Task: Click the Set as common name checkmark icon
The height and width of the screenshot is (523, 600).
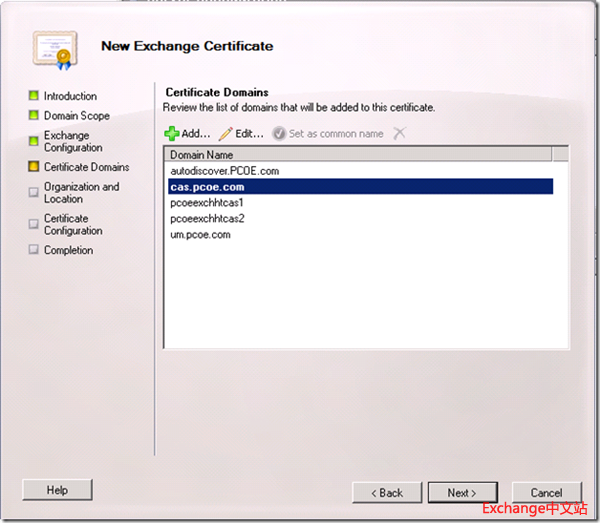Action: coord(279,133)
